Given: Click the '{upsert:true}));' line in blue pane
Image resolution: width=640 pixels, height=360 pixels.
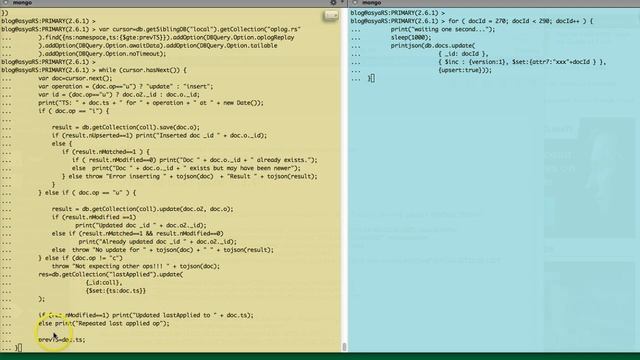Looking at the screenshot, I should [465, 70].
